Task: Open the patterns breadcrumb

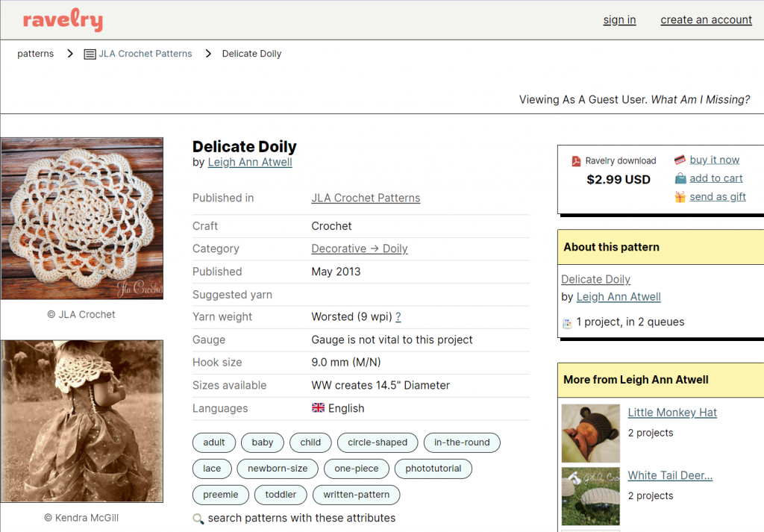Action: (36, 54)
